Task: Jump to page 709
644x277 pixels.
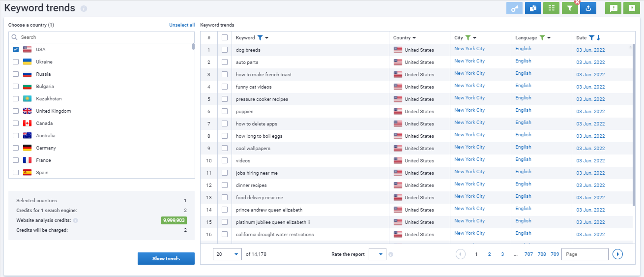Action: pyautogui.click(x=555, y=254)
